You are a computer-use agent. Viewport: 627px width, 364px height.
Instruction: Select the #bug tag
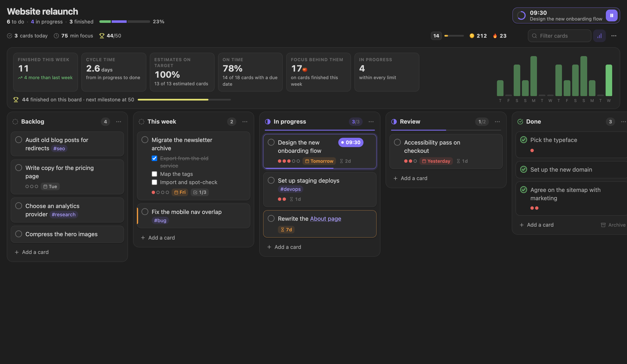(160, 221)
